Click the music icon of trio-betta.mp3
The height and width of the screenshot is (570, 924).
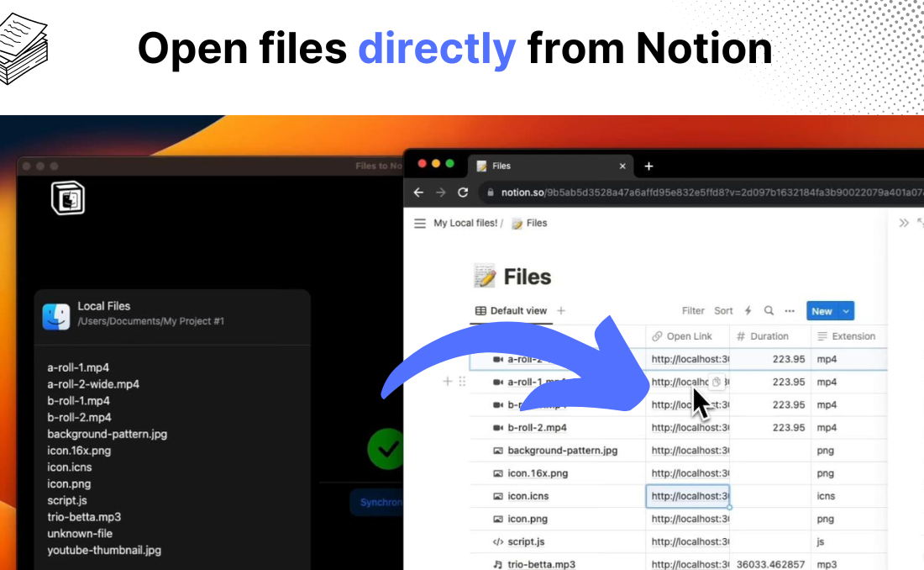point(498,565)
